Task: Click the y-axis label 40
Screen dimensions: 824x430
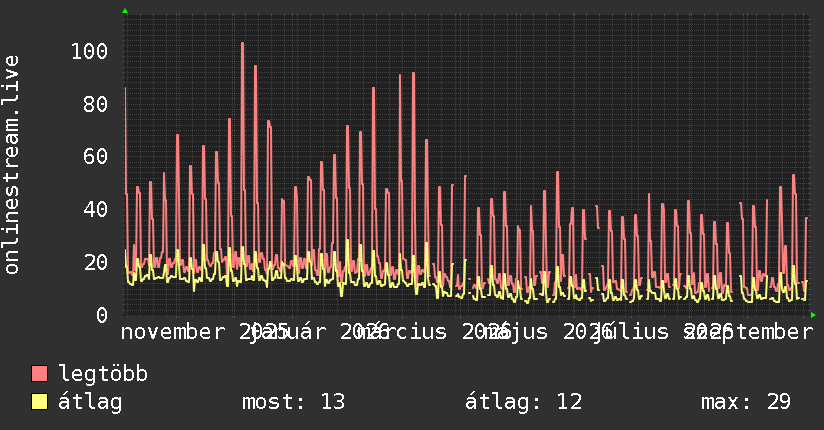Action: (96, 209)
